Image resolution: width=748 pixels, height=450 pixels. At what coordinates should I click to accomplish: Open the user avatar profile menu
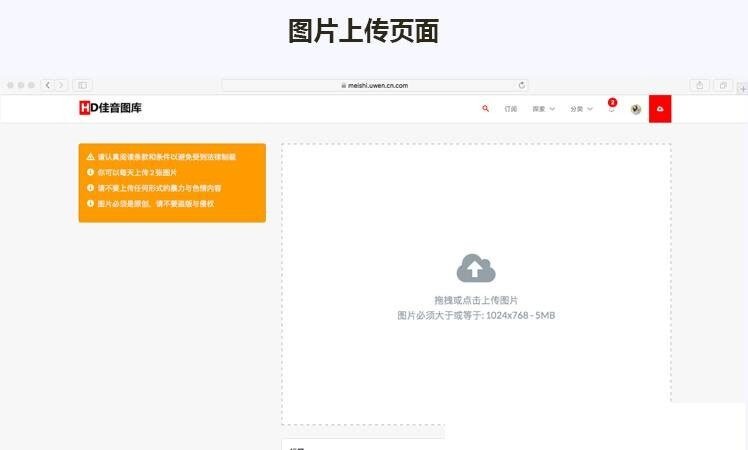coord(635,109)
